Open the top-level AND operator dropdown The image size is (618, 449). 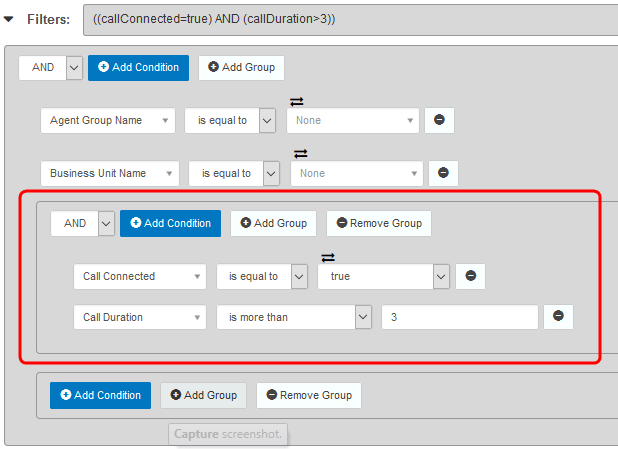tap(73, 67)
